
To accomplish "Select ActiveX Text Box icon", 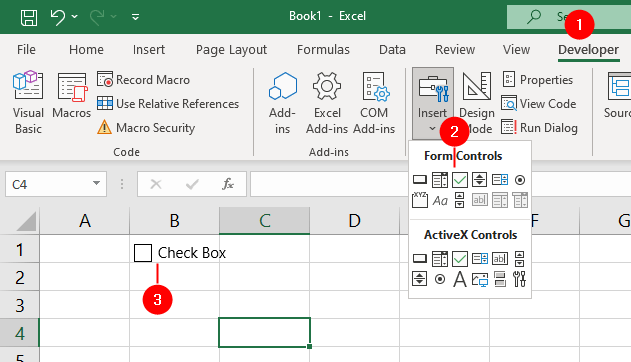I will click(x=500, y=259).
